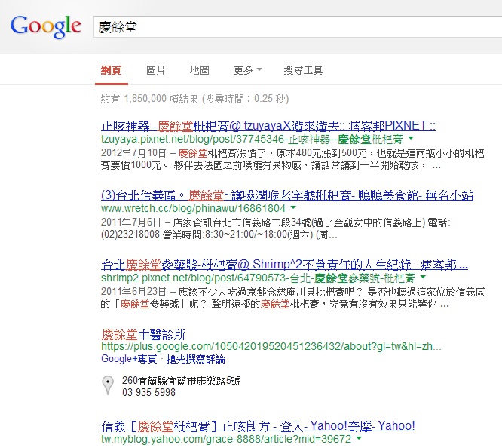Focus the search box containing 慶餘堂

(x=298, y=27)
